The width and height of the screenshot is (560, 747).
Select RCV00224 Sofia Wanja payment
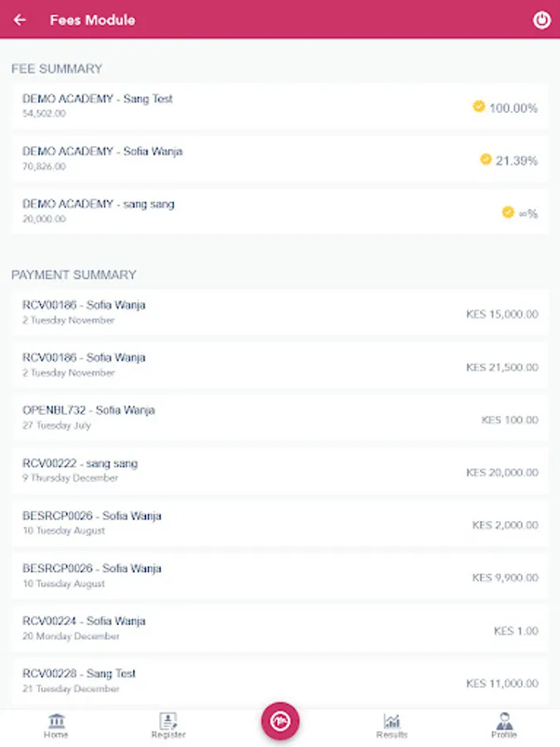pos(280,628)
